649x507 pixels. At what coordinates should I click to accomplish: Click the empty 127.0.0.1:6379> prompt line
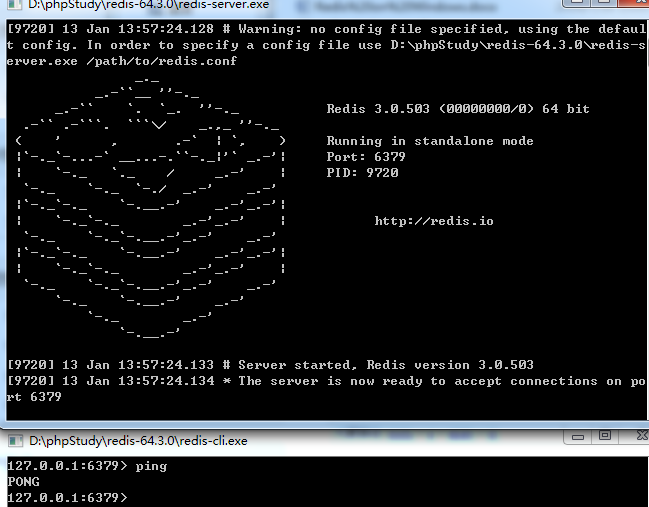click(67, 497)
